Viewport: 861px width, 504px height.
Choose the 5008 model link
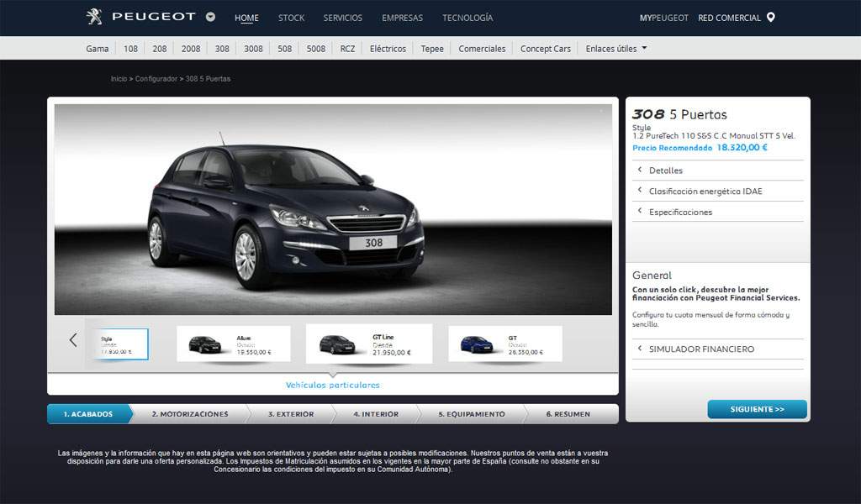[316, 49]
